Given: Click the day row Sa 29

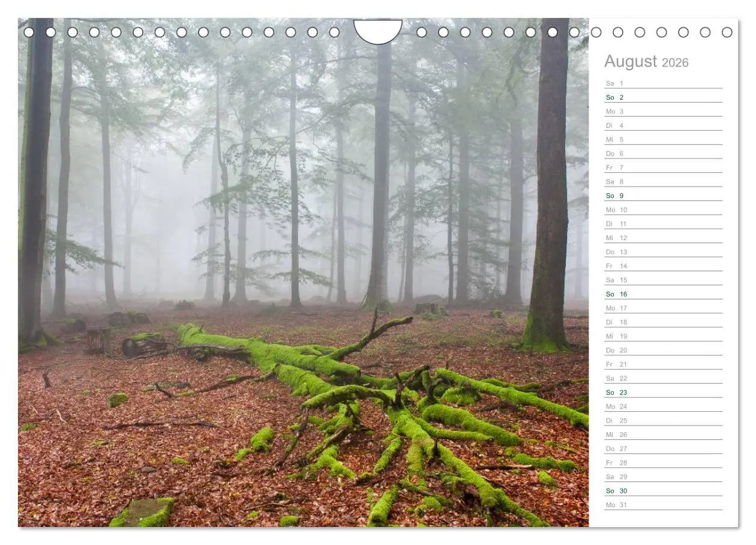Looking at the screenshot, I should [x=663, y=477].
